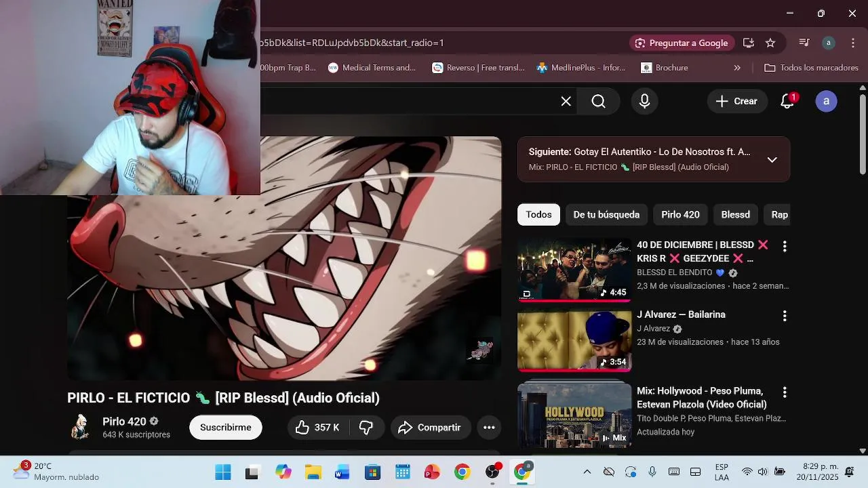Viewport: 868px width, 488px height.
Task: Select the Pirlo 420 filter chip
Action: pos(680,214)
